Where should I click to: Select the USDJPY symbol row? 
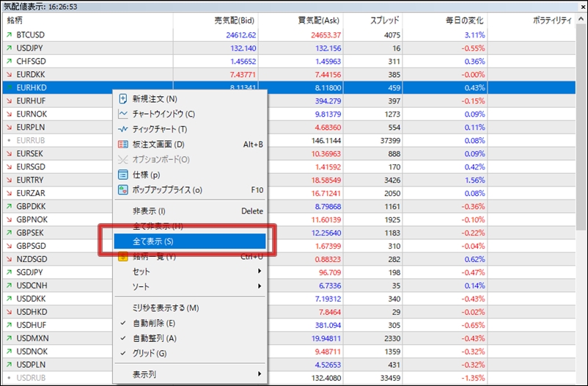(289, 48)
